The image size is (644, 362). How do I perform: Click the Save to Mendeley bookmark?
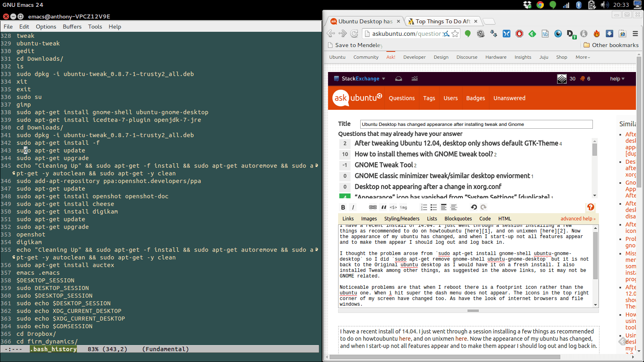click(x=355, y=45)
